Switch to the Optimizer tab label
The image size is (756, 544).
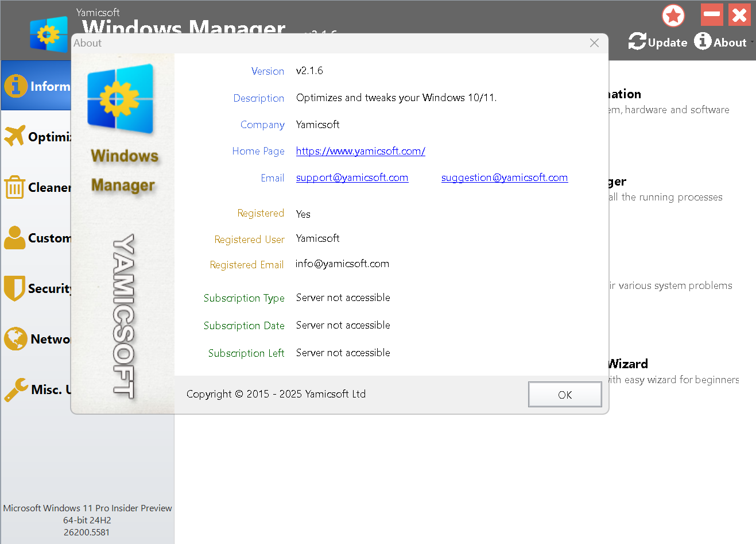pyautogui.click(x=50, y=137)
